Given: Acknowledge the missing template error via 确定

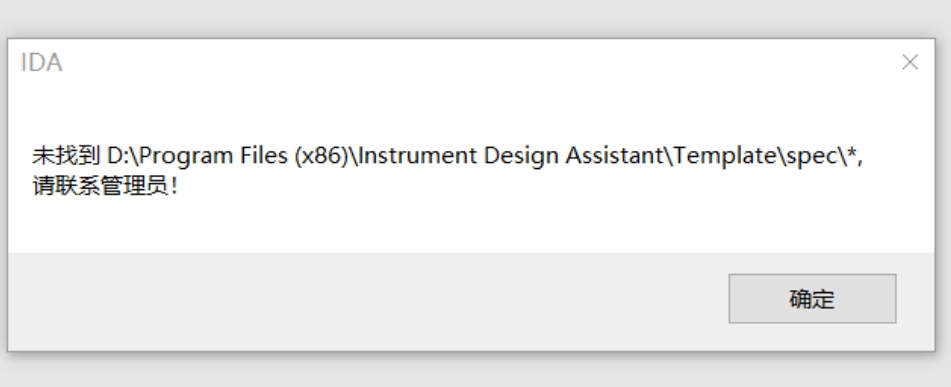Looking at the screenshot, I should point(812,298).
